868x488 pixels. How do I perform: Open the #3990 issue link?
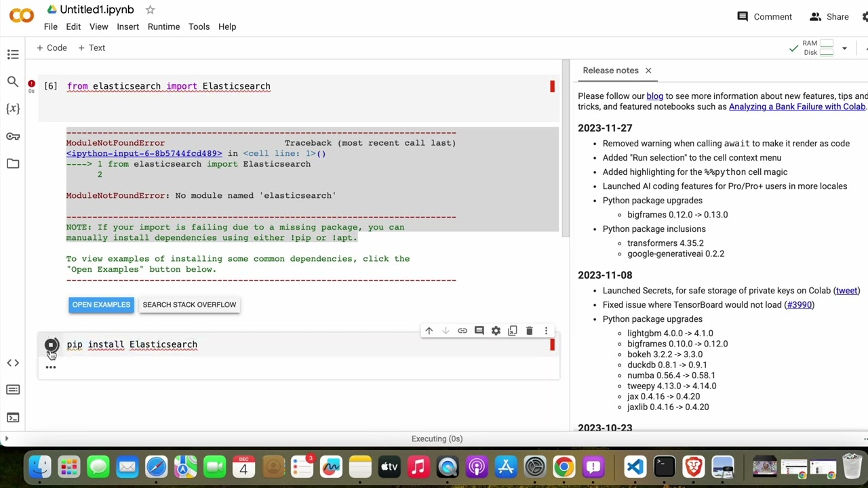tap(799, 305)
